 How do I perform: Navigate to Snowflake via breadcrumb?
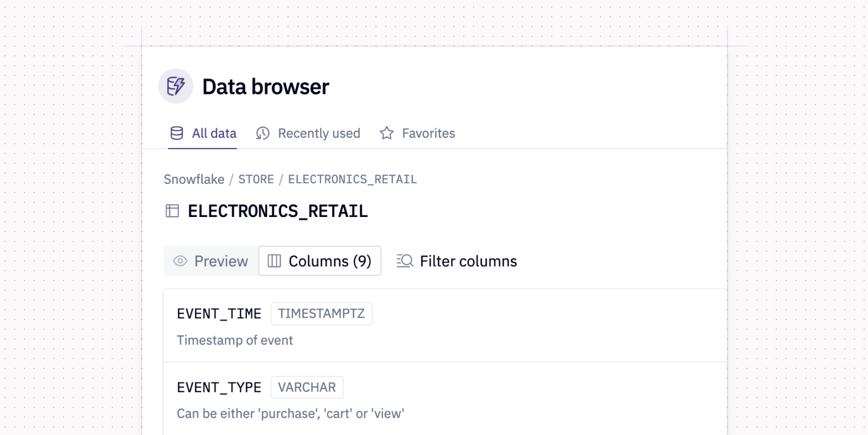pyautogui.click(x=194, y=179)
